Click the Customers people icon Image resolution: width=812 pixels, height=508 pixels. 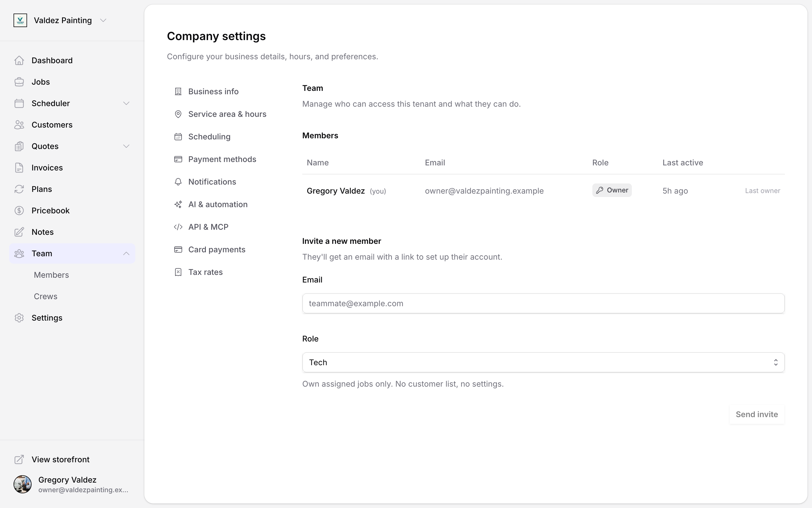point(19,125)
